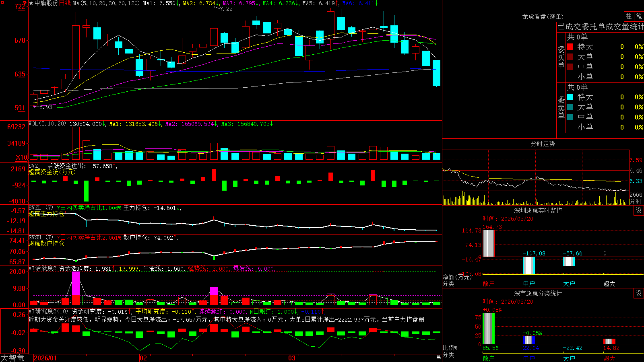This screenshot has height=362, width=644.
Task: Click the 2026/01 date marker on timeline
Action: coord(45,358)
